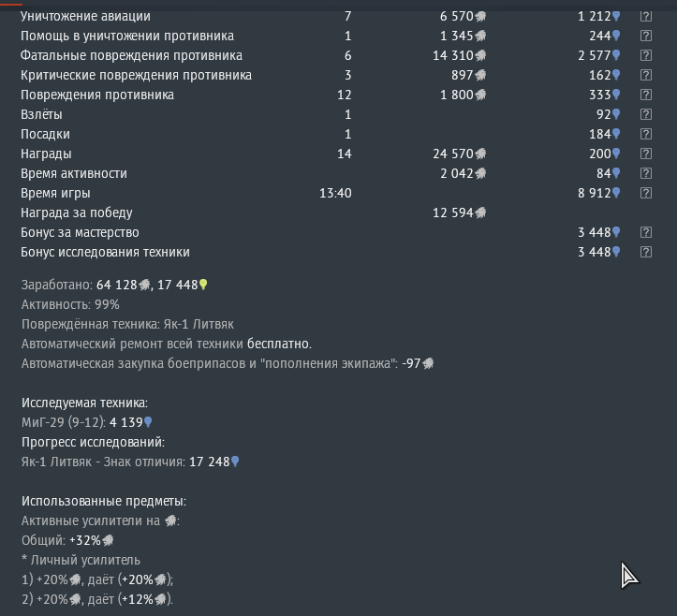Click help icon for Бонус исследования техники

pos(645,253)
